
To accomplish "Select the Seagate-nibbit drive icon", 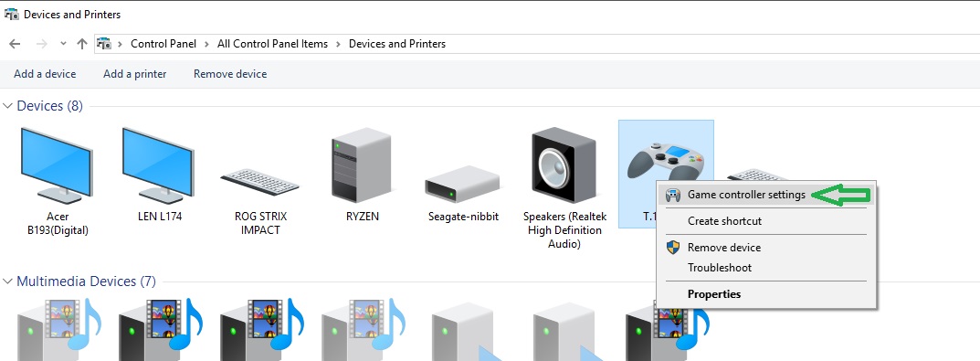I will tap(462, 184).
